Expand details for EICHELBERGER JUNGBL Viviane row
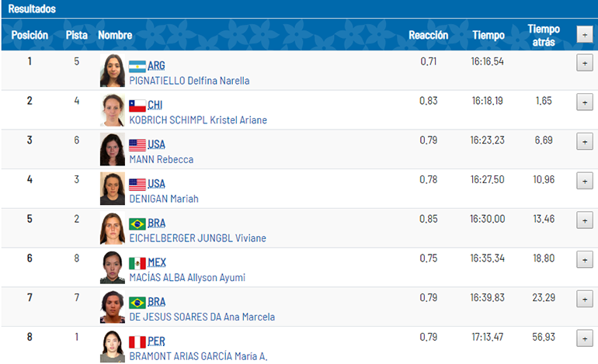This screenshot has width=598, height=364. point(585,220)
